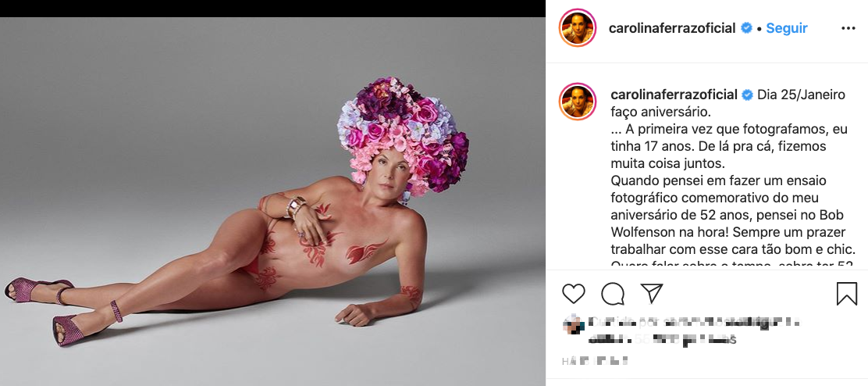Save the post using the bookmark icon

pos(847,294)
